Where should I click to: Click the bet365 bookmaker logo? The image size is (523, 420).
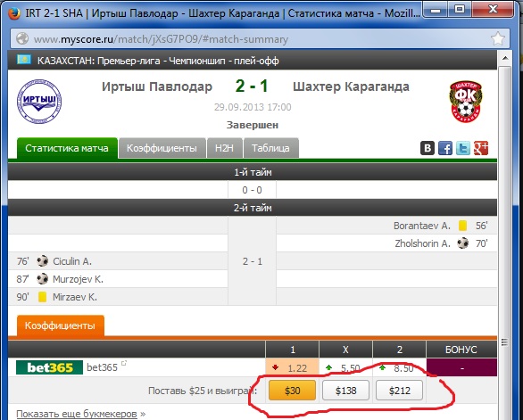pos(49,367)
